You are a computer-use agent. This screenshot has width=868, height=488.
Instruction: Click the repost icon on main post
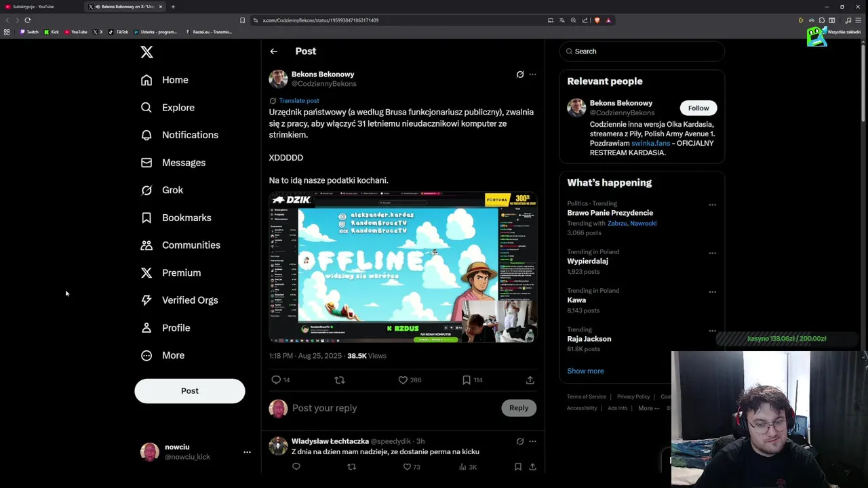(340, 380)
